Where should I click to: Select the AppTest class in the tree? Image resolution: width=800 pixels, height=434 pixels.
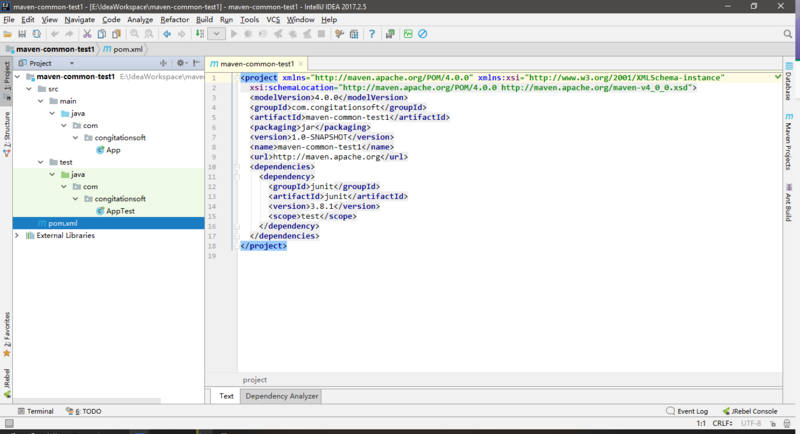click(119, 211)
